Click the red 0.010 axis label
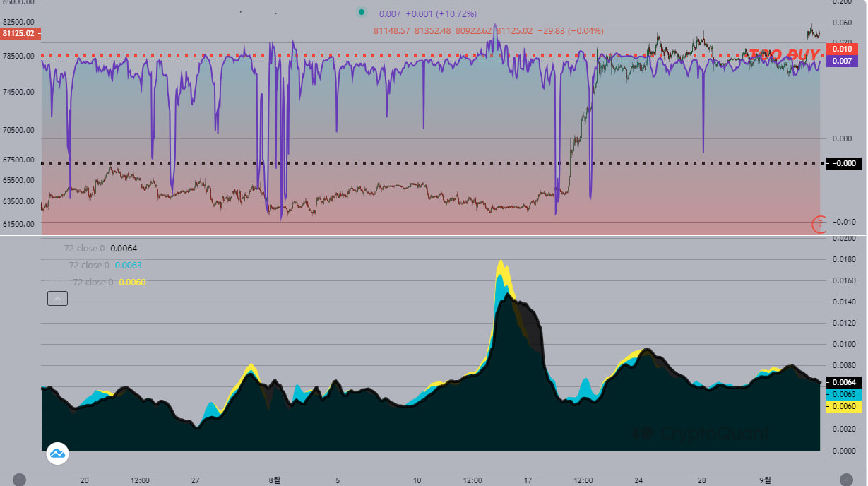The width and height of the screenshot is (868, 486). point(842,49)
